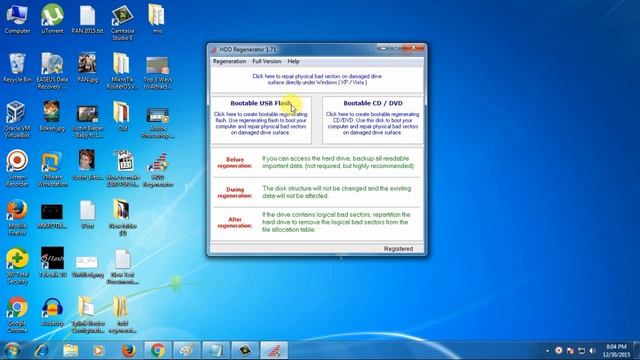Click the Bootable CD / DVD button
The image size is (640, 360).
373,120
